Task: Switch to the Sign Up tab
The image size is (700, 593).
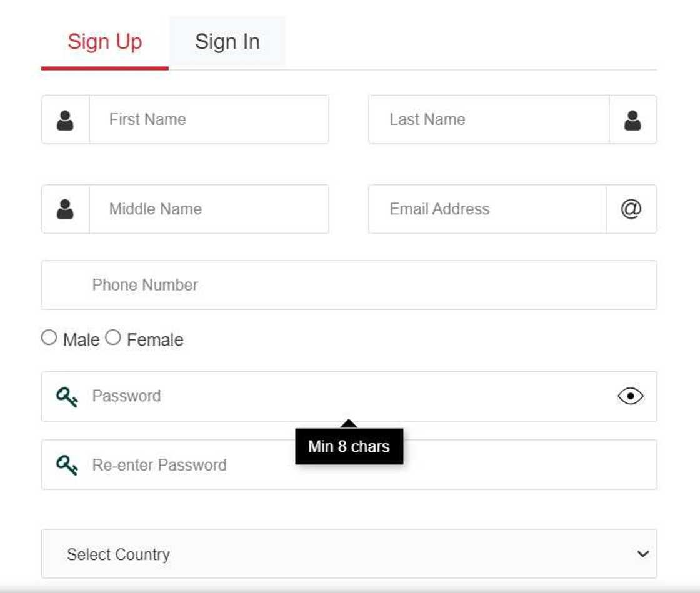Action: (105, 42)
